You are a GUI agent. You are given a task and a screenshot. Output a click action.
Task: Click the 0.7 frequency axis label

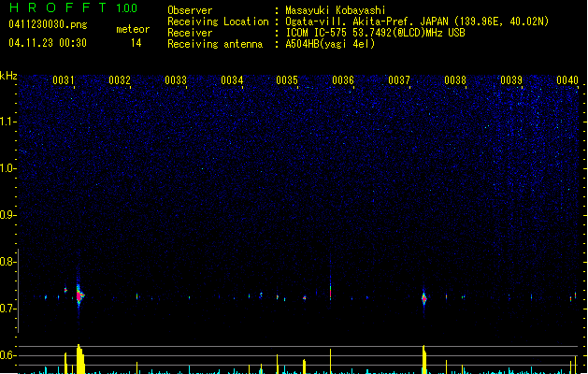pyautogui.click(x=8, y=309)
